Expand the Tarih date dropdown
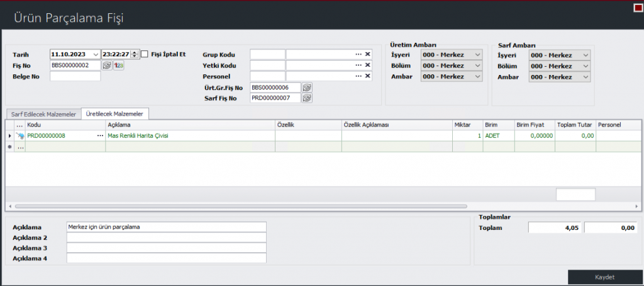The height and width of the screenshot is (286, 644). (95, 54)
